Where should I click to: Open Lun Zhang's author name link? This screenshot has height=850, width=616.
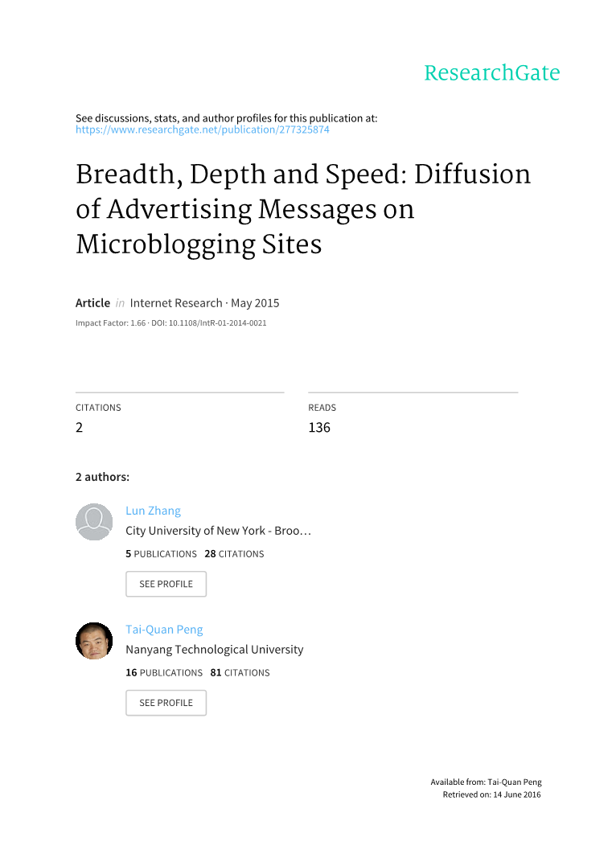click(x=153, y=511)
